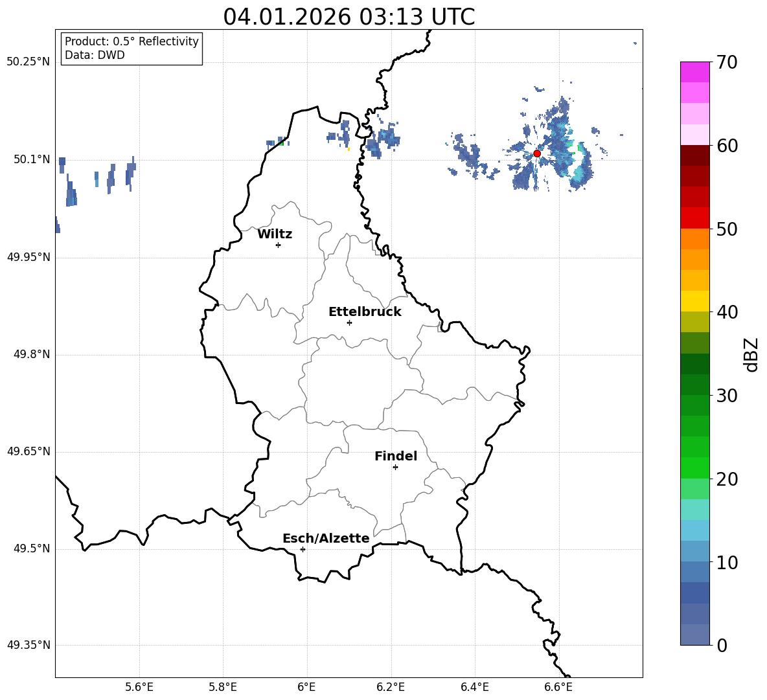Click the 5.8°E longitude label

[x=223, y=687]
